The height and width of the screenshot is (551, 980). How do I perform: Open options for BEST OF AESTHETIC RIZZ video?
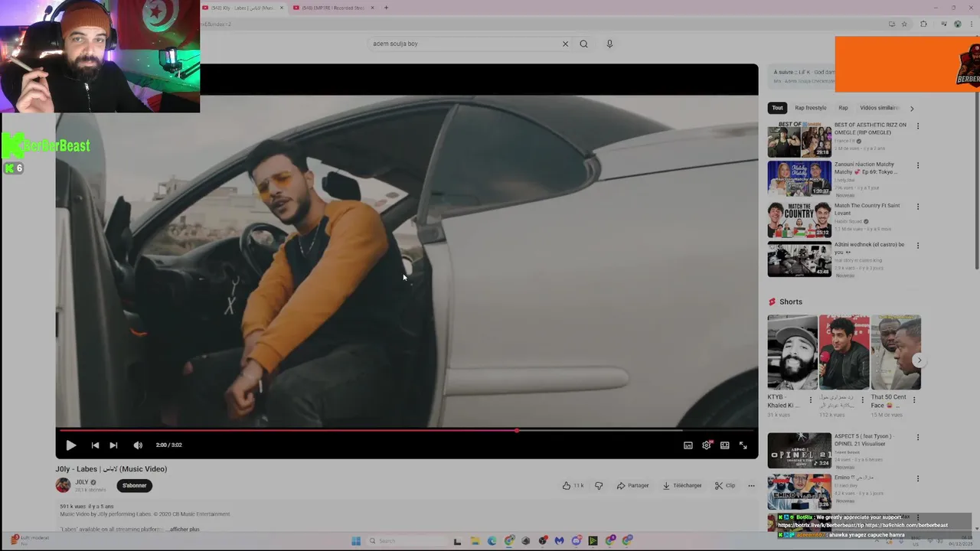(918, 126)
